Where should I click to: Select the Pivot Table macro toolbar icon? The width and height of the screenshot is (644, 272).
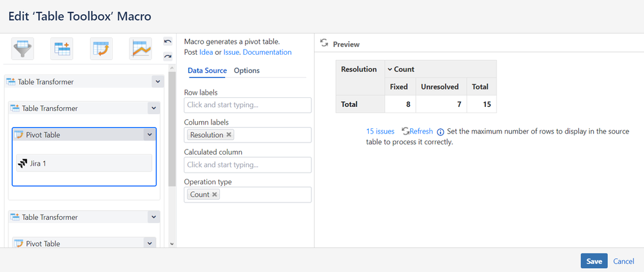pos(101,48)
